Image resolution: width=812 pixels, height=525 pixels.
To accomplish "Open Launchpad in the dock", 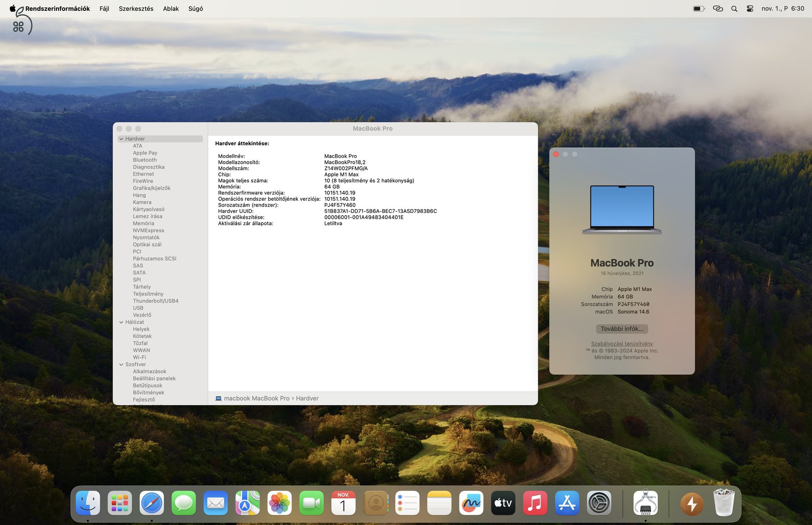I will pyautogui.click(x=120, y=503).
